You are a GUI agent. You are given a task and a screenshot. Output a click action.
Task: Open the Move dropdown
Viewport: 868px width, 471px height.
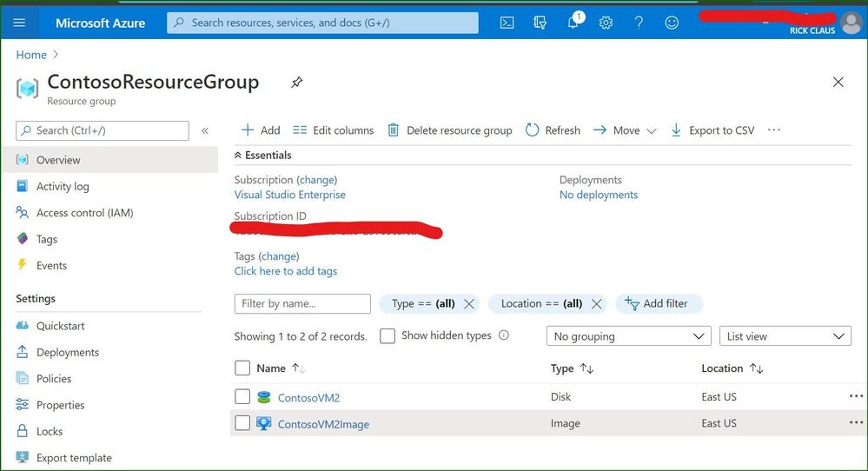pos(625,130)
